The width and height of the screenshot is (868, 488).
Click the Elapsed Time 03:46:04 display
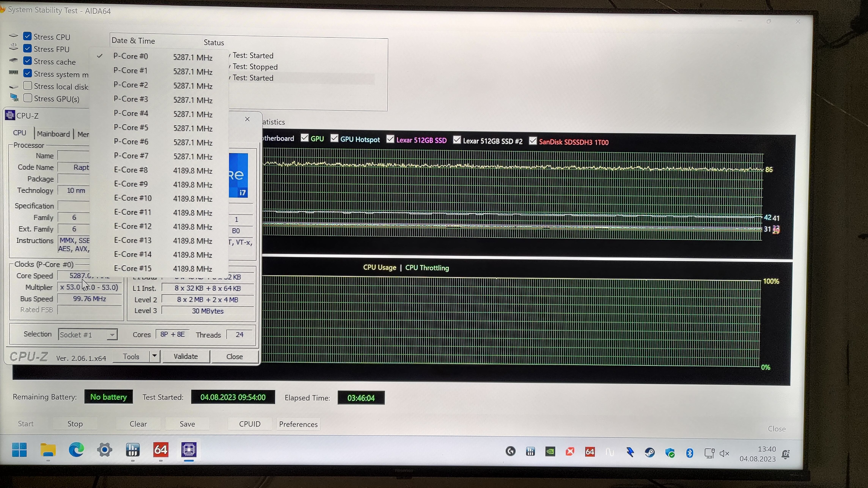tap(361, 398)
